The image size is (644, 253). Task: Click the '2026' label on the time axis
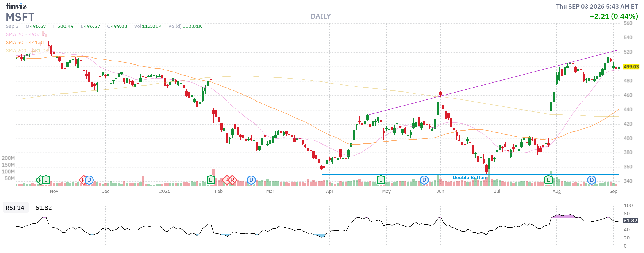[x=165, y=191]
